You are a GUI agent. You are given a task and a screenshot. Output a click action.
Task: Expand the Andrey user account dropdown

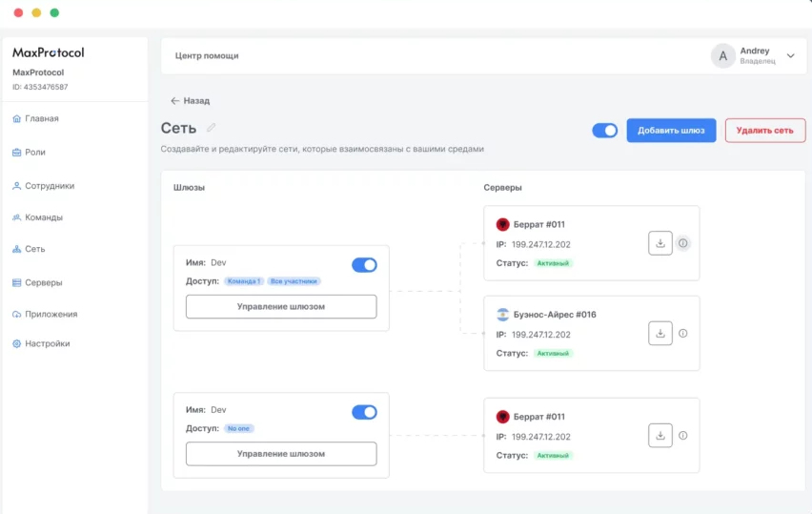click(x=790, y=56)
